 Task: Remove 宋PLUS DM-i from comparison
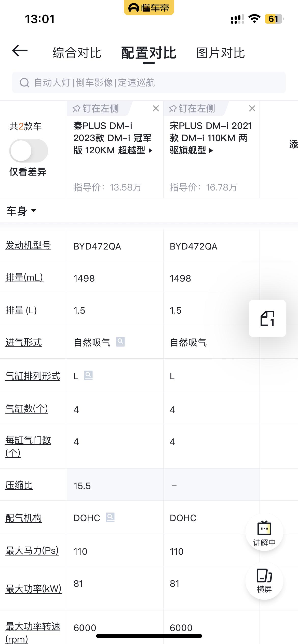252,109
